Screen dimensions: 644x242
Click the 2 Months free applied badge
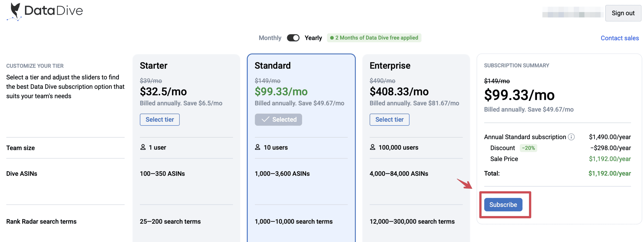(x=374, y=38)
